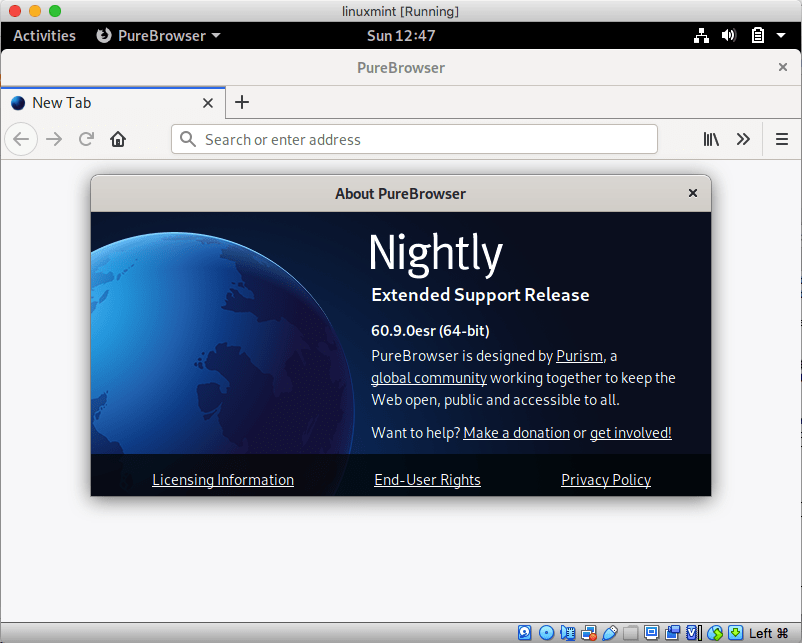The height and width of the screenshot is (643, 802).
Task: Click the VirtualBox keyboard capture green arrow icon
Action: 736,633
